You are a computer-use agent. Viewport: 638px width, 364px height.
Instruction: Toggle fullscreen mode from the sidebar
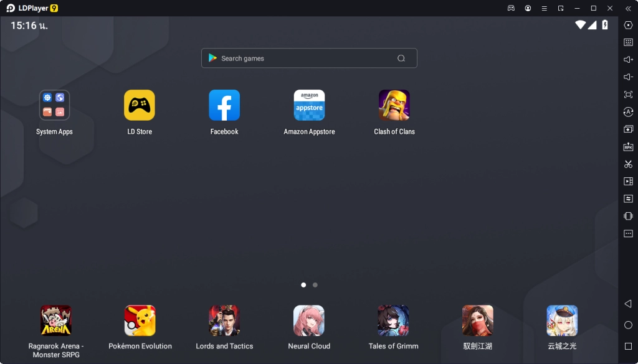(x=628, y=94)
